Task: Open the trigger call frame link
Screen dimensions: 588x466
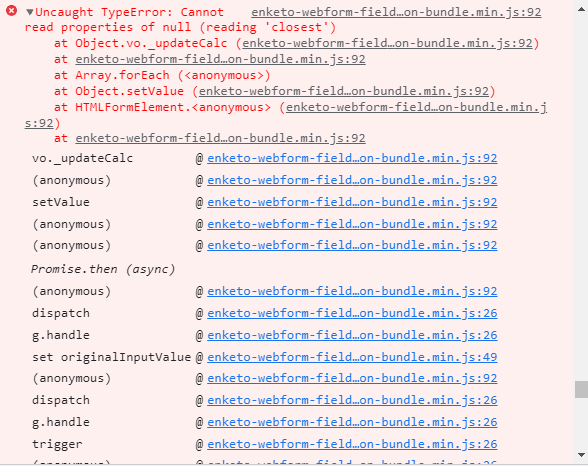Action: (352, 444)
